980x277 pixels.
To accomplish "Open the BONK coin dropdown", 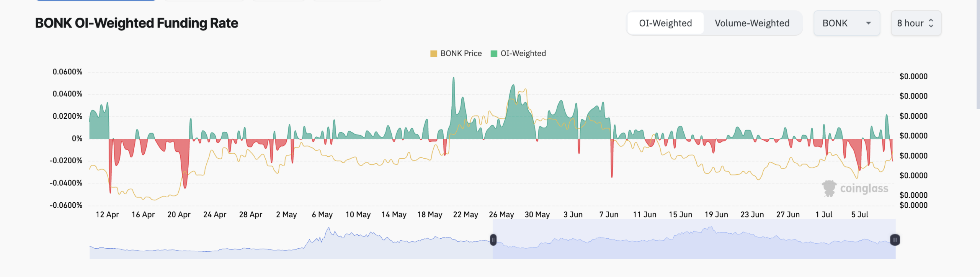I will [847, 23].
